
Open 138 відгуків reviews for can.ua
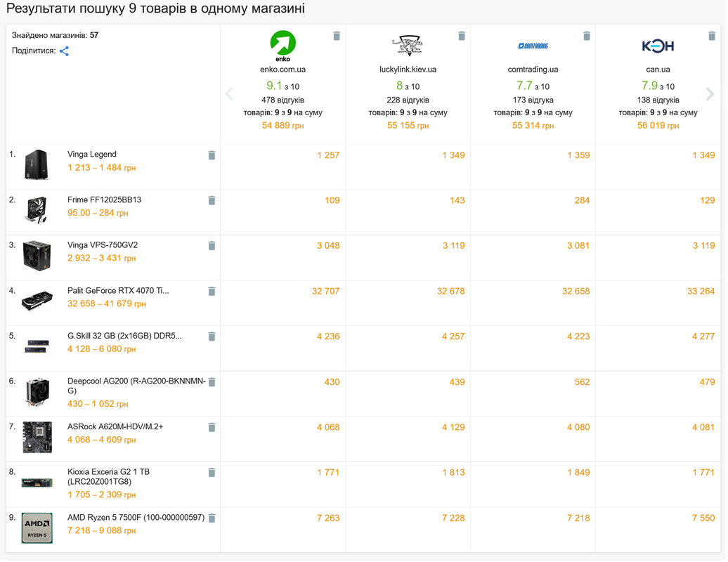[658, 100]
